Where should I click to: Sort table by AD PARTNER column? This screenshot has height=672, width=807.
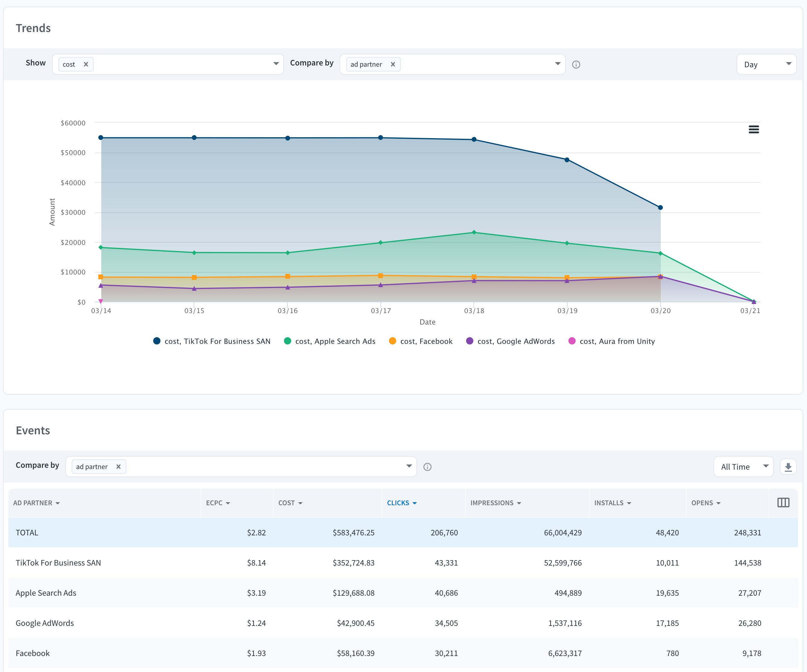tap(36, 503)
